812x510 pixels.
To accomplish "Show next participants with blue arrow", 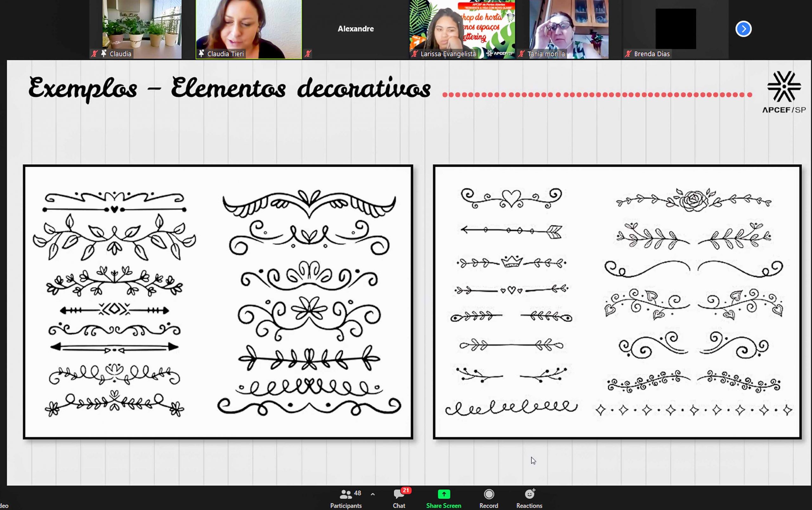I will (743, 29).
